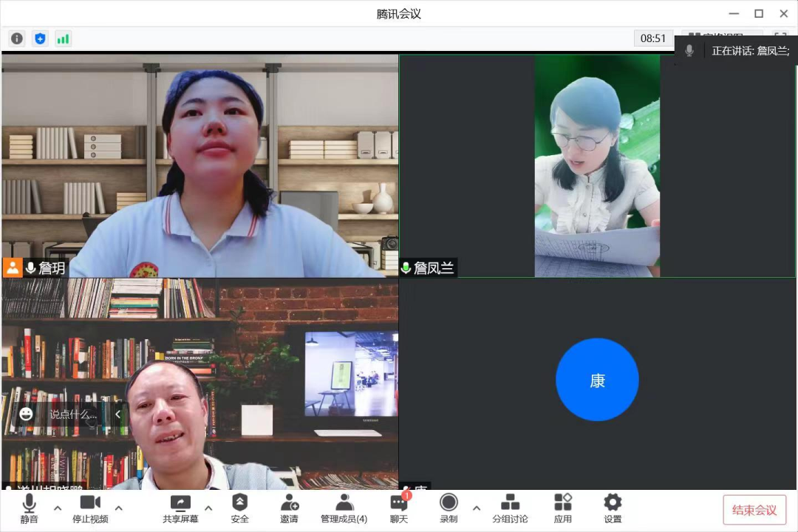Expand share options arrow beside 共享屏幕
Viewport: 798px width, 532px height.
tap(208, 508)
